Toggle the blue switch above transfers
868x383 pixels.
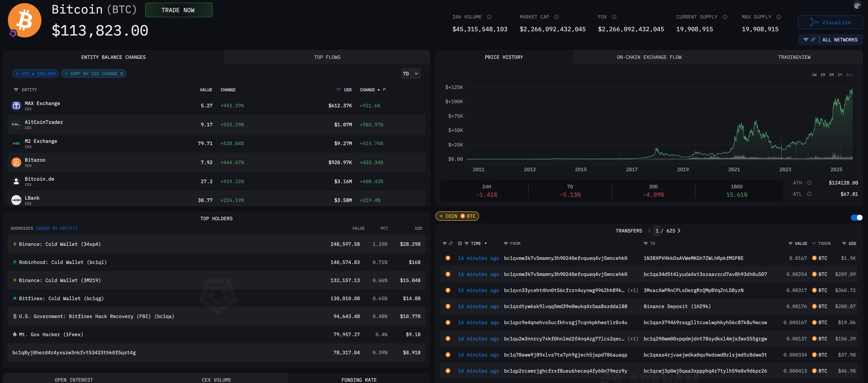pyautogui.click(x=856, y=218)
